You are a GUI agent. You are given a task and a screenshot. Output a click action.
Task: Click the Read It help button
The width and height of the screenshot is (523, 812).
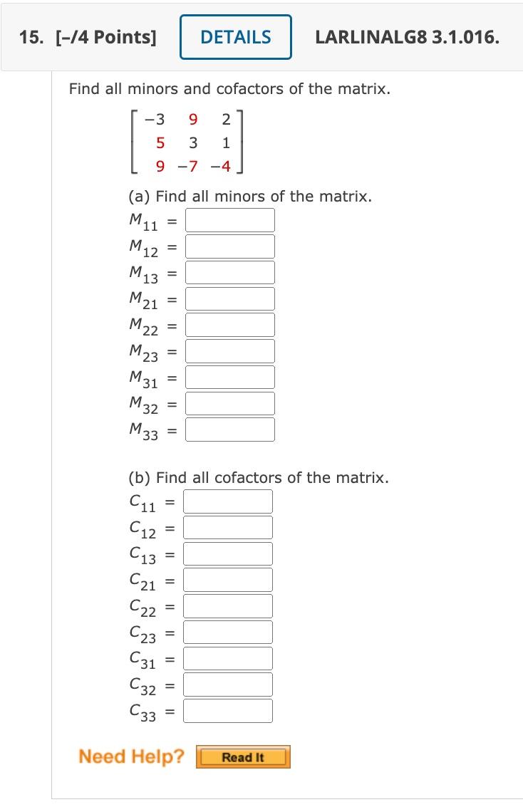[x=243, y=756]
